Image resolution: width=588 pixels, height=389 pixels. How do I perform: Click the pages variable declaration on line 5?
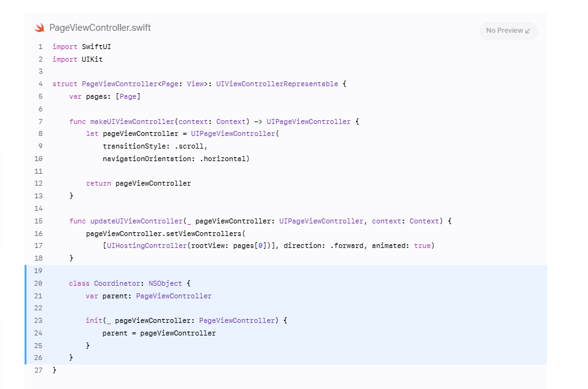point(105,96)
